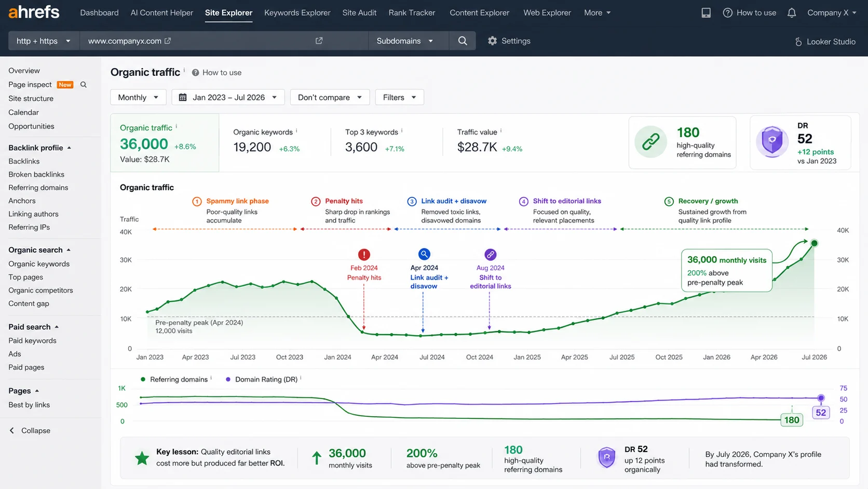The height and width of the screenshot is (489, 868).
Task: Toggle Domain Rating (DR) legend series
Action: pos(262,379)
